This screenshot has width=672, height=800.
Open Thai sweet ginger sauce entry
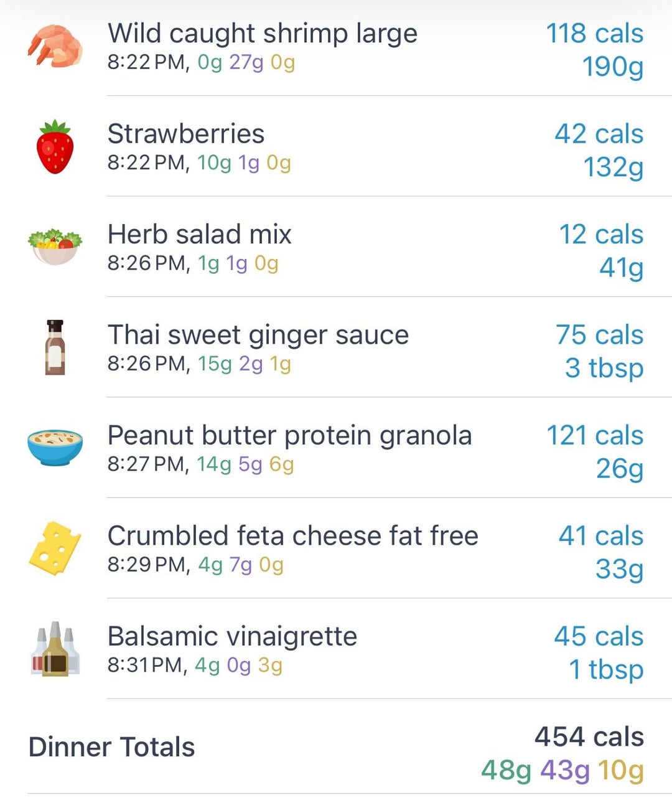click(336, 347)
